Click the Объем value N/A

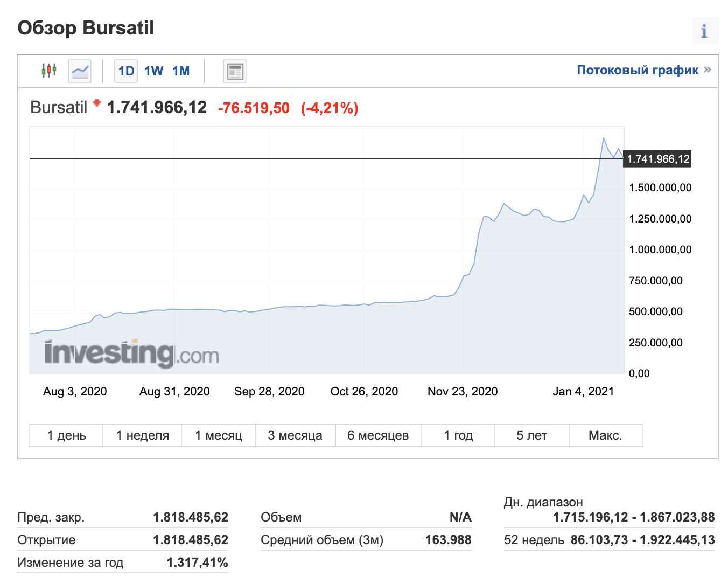(x=460, y=517)
